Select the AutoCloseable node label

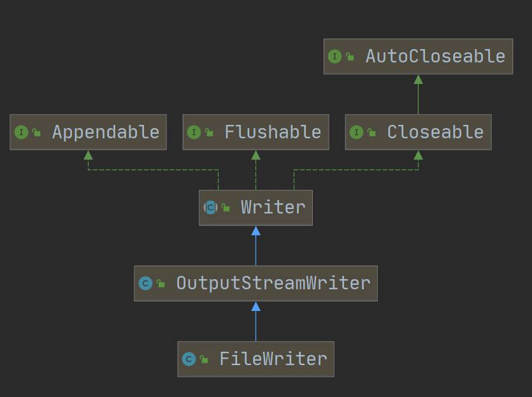click(435, 56)
